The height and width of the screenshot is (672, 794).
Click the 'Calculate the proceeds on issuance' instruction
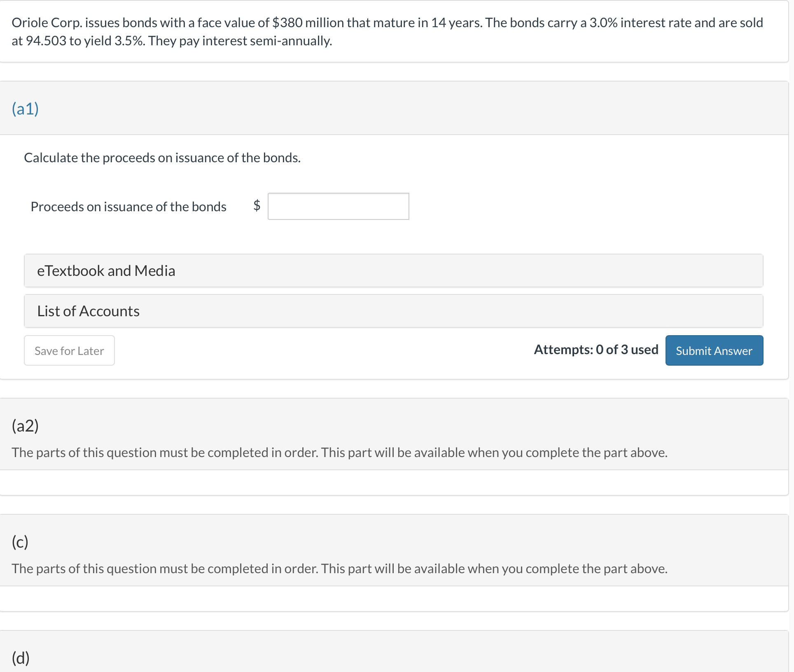(x=162, y=158)
